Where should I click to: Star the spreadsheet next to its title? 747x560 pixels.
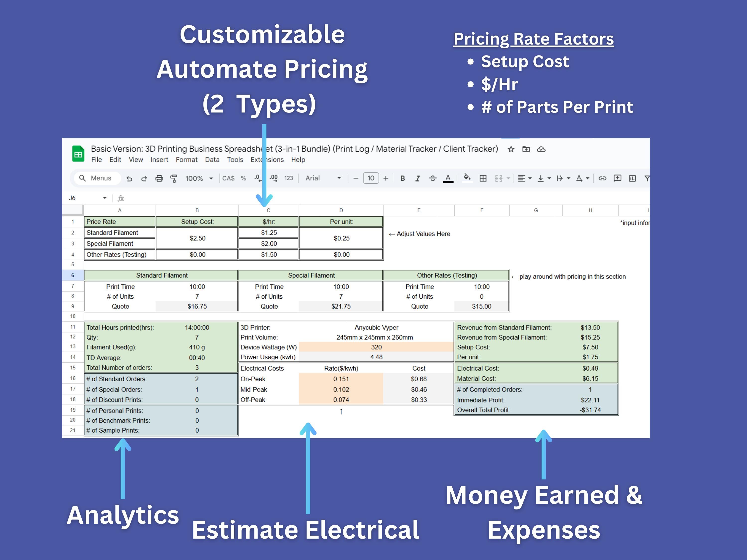pyautogui.click(x=511, y=149)
